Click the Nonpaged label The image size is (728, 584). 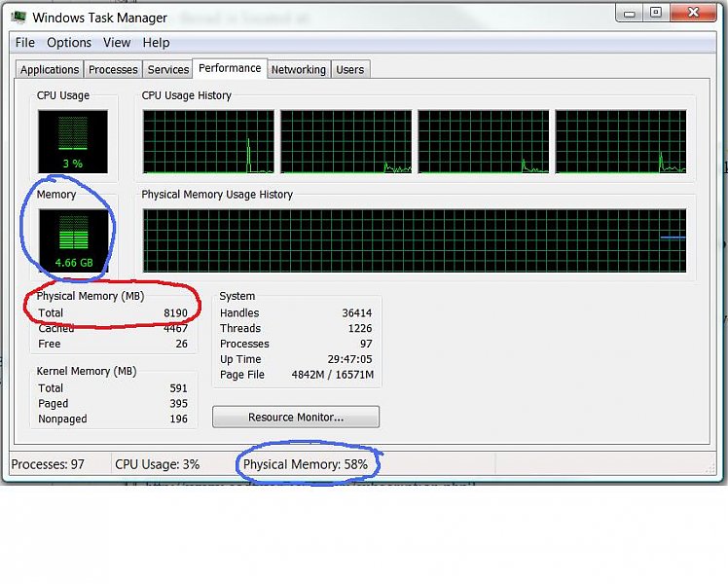click(x=62, y=419)
